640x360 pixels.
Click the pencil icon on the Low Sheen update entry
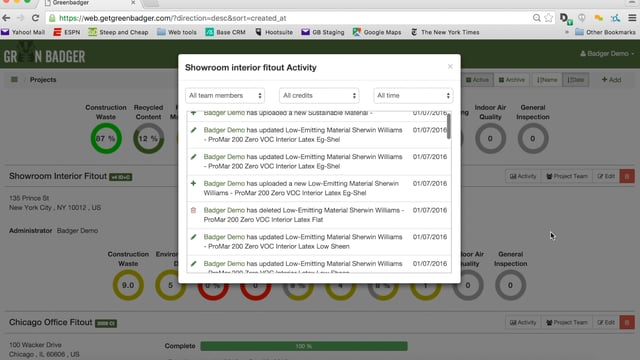193,237
